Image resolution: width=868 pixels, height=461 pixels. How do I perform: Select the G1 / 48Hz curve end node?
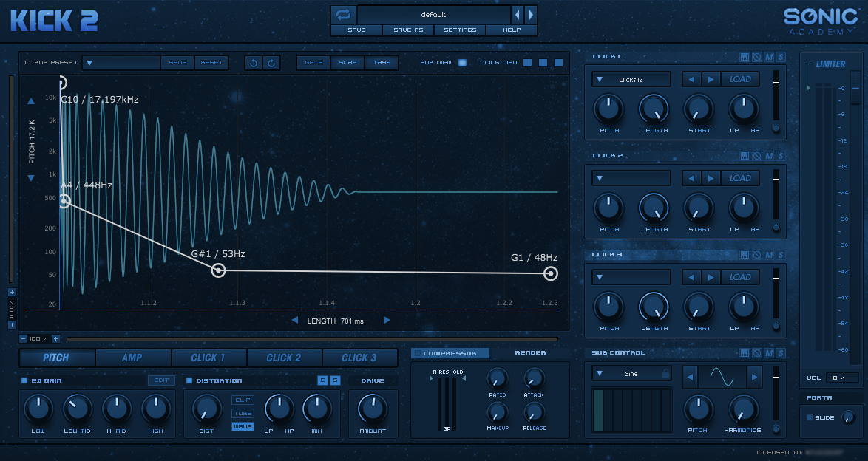pyautogui.click(x=550, y=273)
